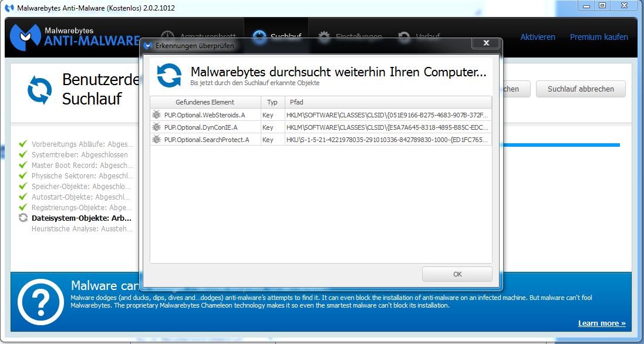Switch to the Einstellungen tab
Image resolution: width=644 pixels, height=344 pixels.
coord(350,37)
